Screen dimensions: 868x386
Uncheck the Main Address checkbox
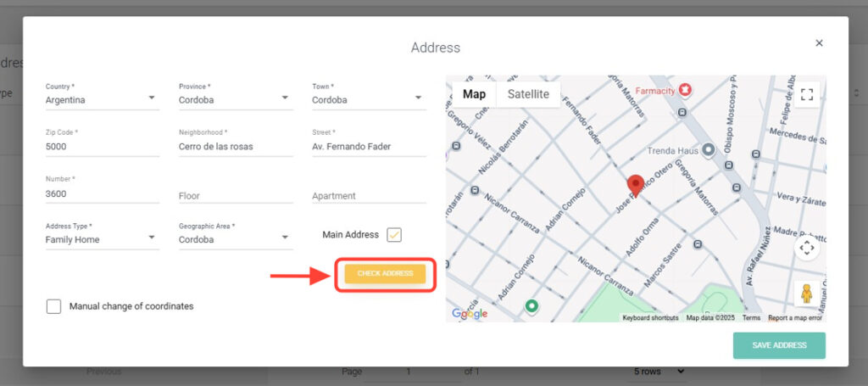pyautogui.click(x=394, y=235)
